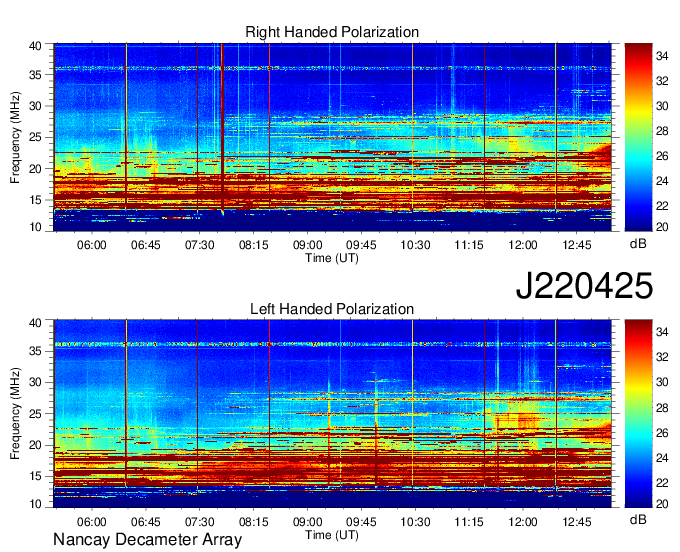This screenshot has width=680, height=552.
Task: Click "09:00" time tick on Left Handed plot
Action: (x=307, y=522)
